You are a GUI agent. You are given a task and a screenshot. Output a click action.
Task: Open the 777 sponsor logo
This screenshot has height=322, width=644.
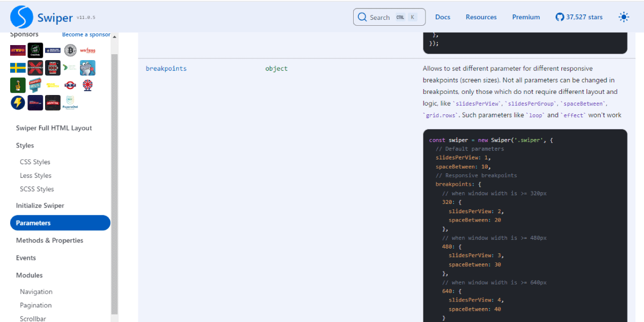[x=70, y=85]
